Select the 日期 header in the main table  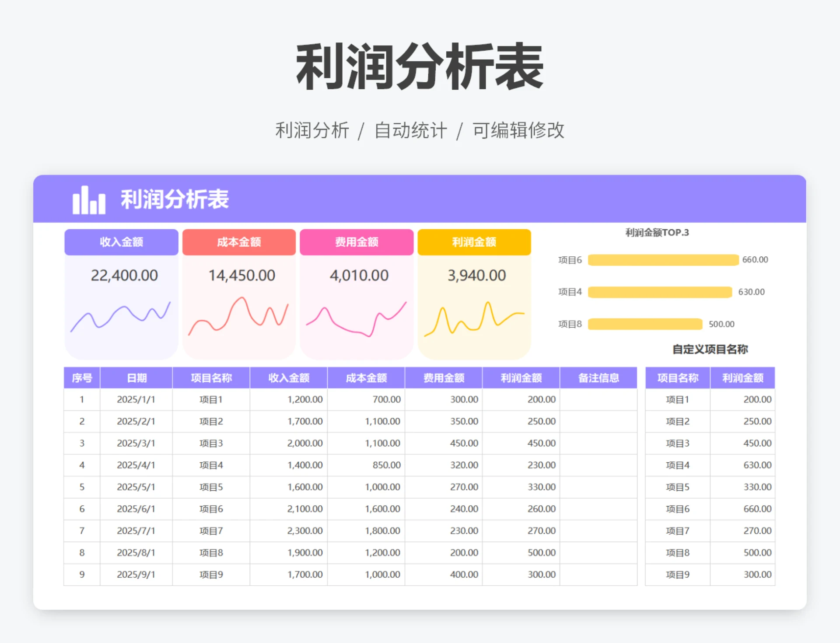(x=136, y=377)
